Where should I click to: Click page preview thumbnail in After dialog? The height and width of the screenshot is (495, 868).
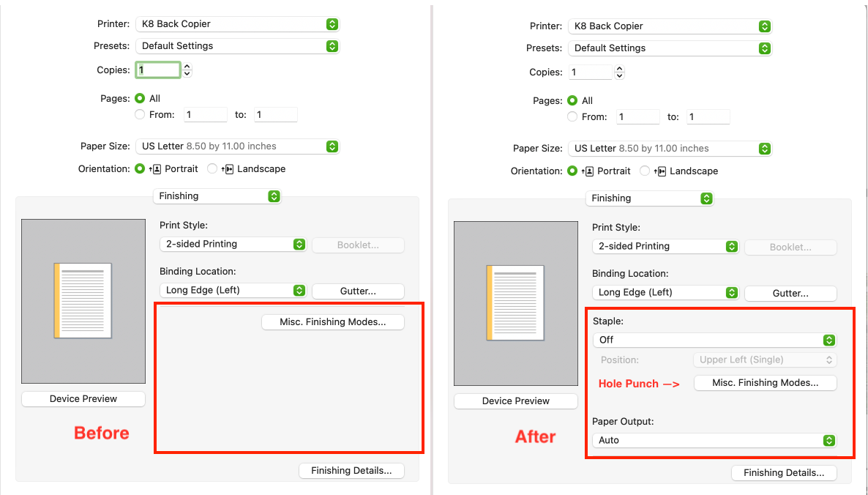515,303
